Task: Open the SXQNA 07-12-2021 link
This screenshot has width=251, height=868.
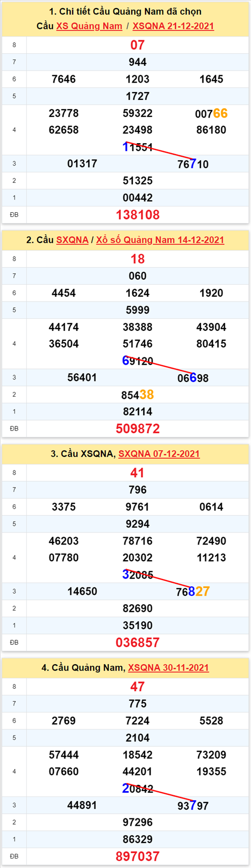Action: pos(159,454)
